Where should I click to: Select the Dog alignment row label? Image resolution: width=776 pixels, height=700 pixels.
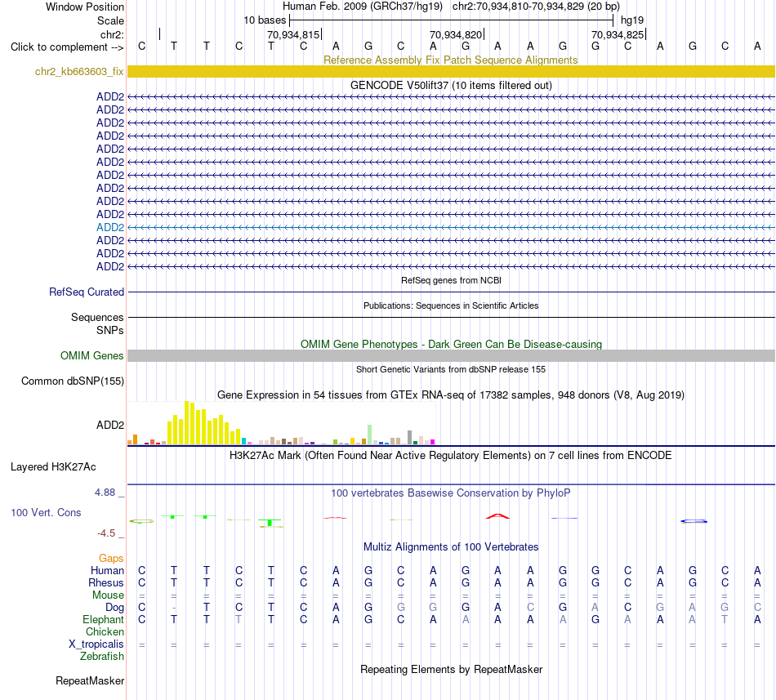(x=114, y=608)
